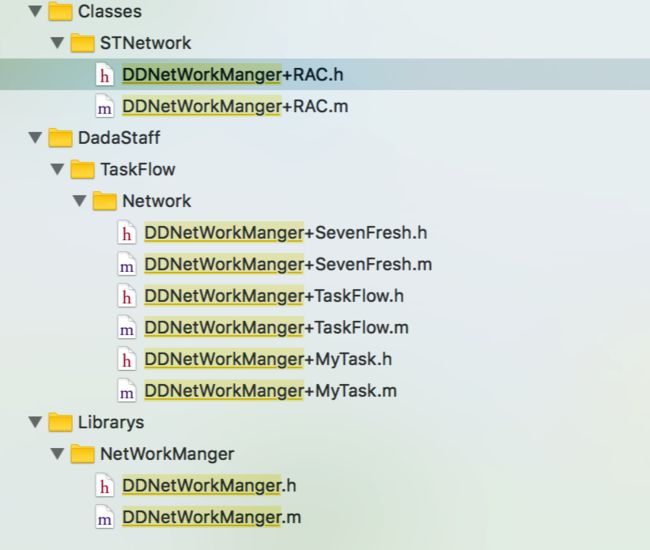650x550 pixels.
Task: Click header icon of DDNetWorkManger+SevenFresh.h
Action: point(126,233)
